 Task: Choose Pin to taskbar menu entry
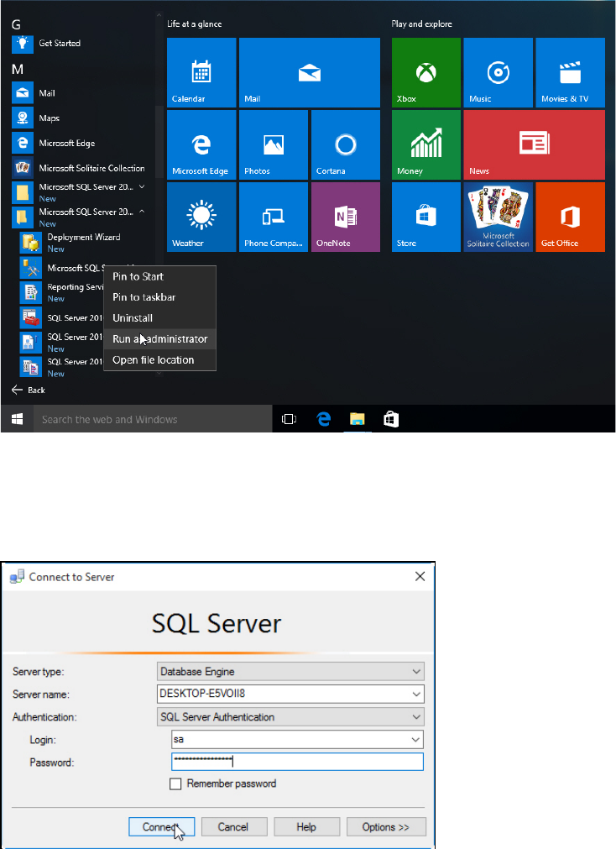144,297
